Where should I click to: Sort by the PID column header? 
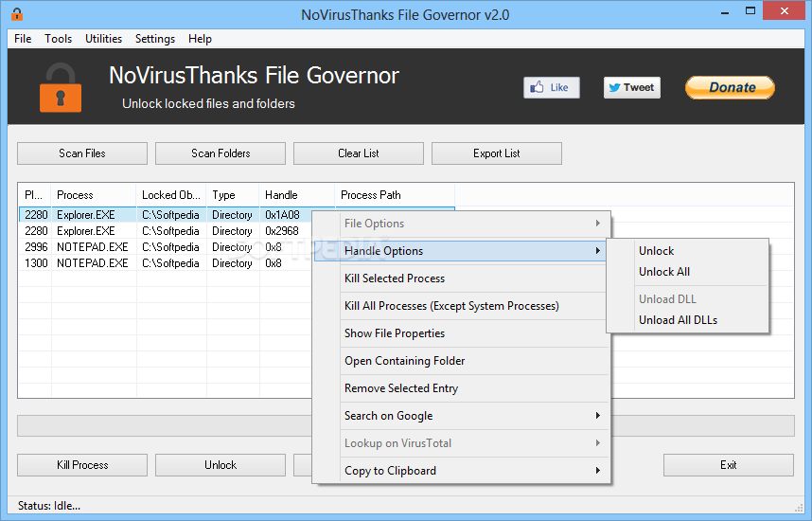click(x=35, y=195)
